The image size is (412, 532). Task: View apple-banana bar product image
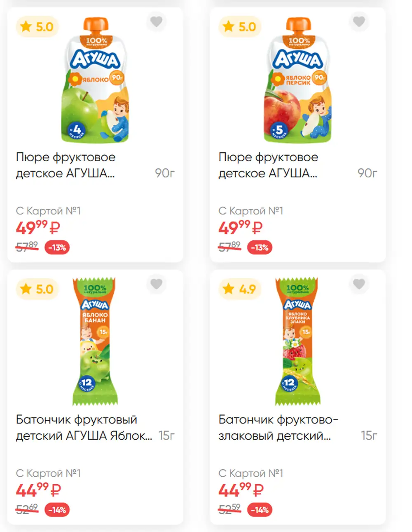pos(95,341)
